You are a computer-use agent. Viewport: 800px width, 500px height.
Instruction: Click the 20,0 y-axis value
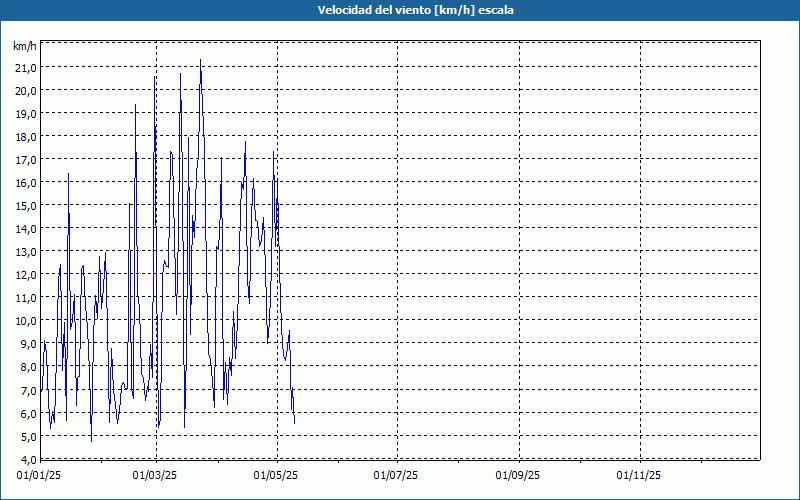click(27, 91)
